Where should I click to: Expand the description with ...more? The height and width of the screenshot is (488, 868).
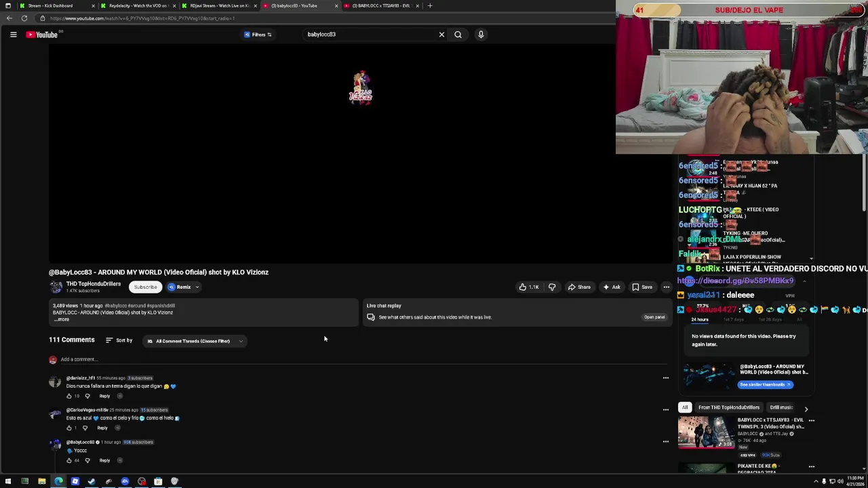click(x=62, y=319)
